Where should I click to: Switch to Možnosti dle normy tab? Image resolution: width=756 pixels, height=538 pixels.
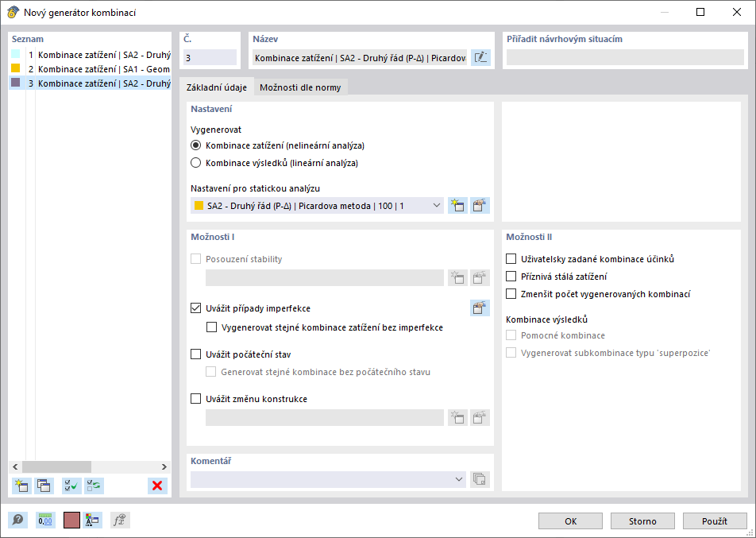coord(300,87)
